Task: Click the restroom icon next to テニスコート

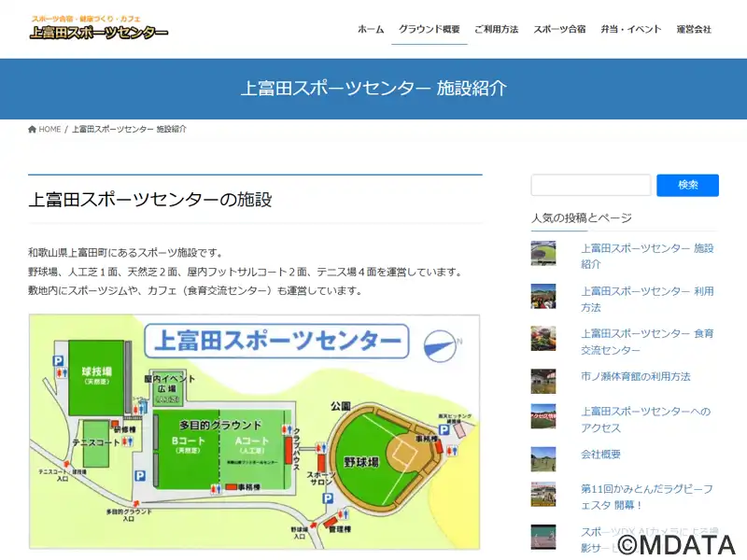Action: [127, 441]
